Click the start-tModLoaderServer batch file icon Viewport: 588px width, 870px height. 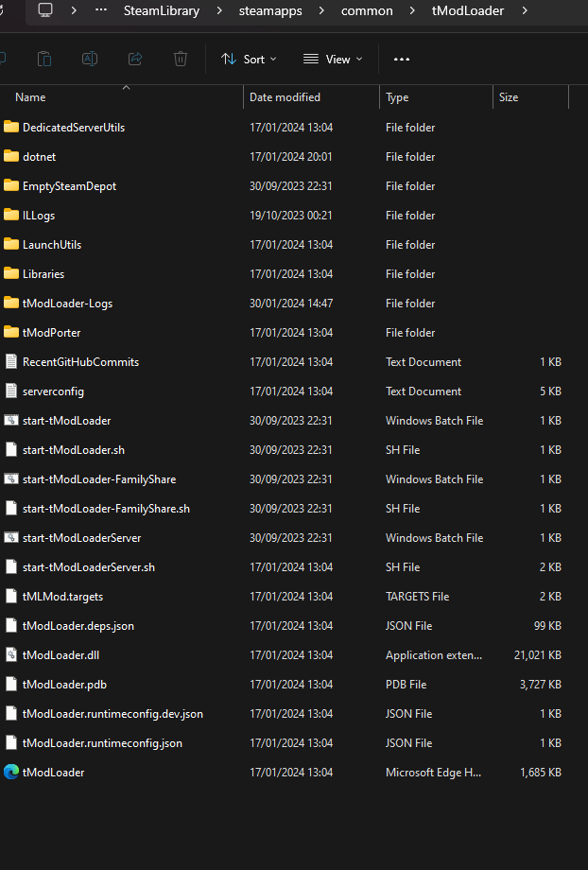[11, 538]
